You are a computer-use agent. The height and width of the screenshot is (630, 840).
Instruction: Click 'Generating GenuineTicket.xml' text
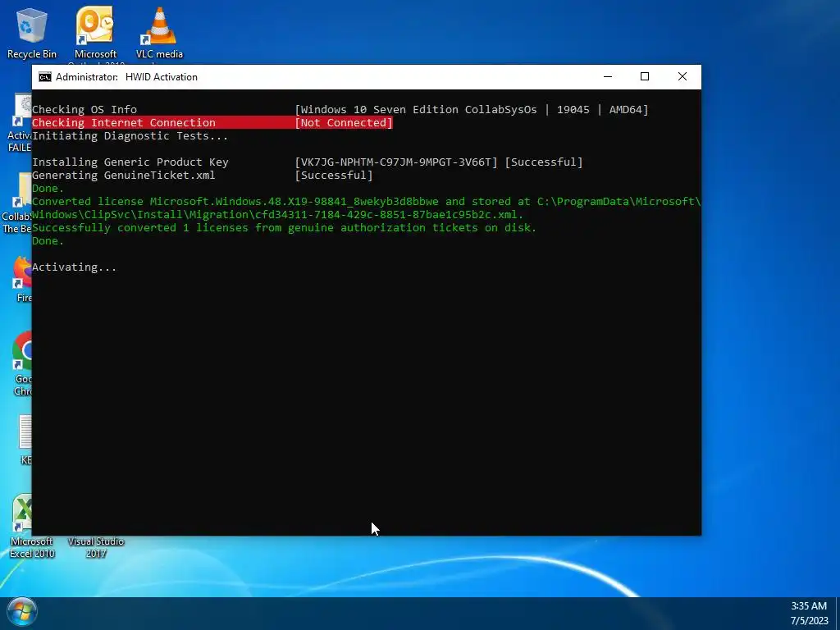(124, 176)
